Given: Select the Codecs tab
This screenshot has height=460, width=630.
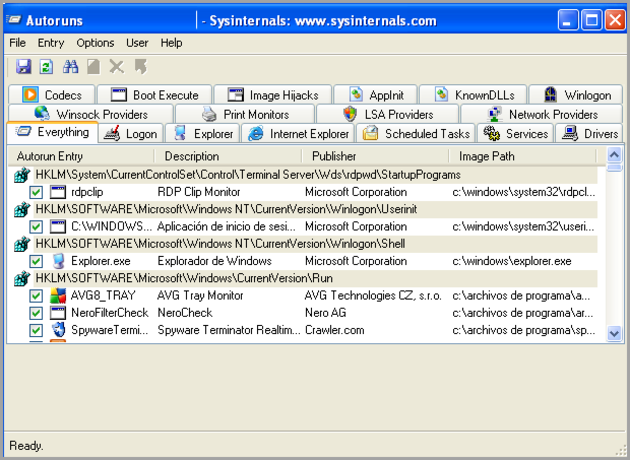Looking at the screenshot, I should pos(52,95).
